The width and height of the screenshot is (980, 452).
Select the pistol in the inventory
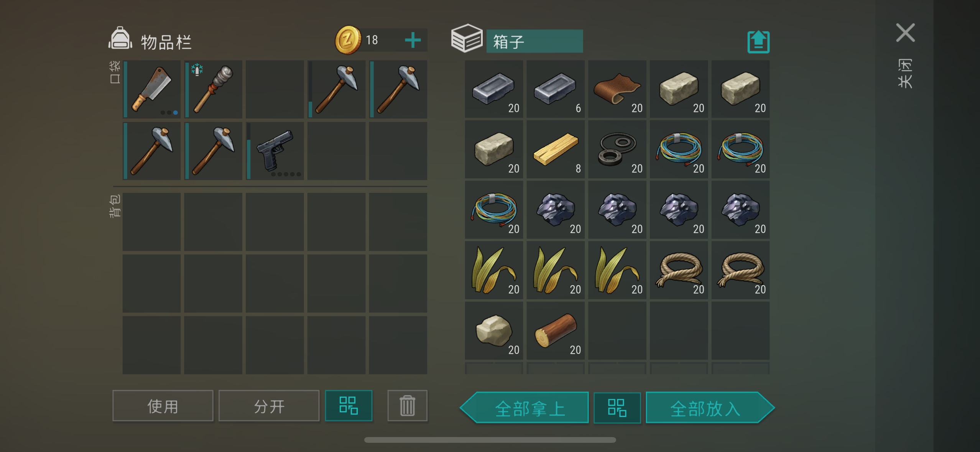point(275,151)
